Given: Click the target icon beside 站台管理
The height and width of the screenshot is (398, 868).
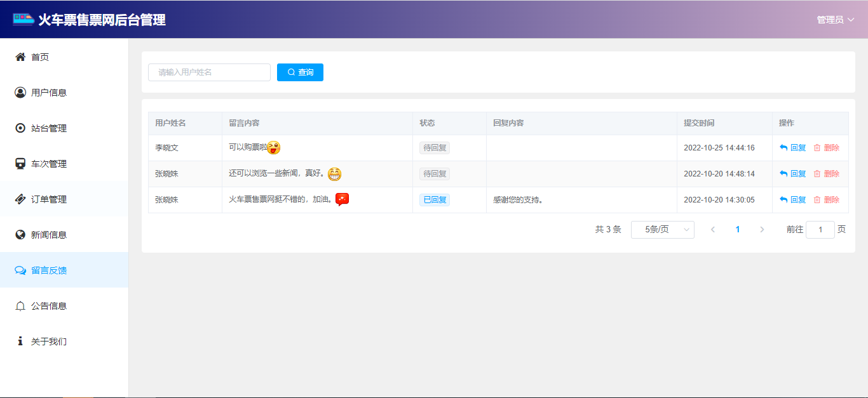Looking at the screenshot, I should pyautogui.click(x=20, y=128).
